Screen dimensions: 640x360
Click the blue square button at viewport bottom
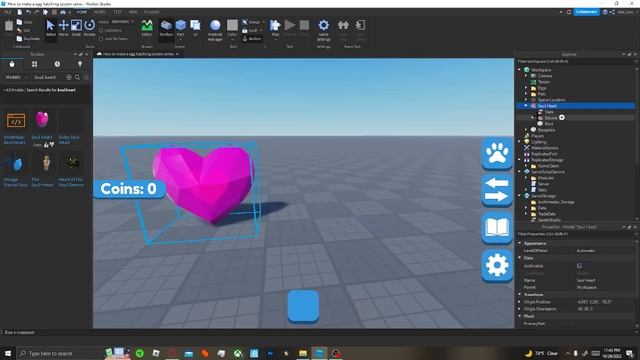pyautogui.click(x=303, y=306)
